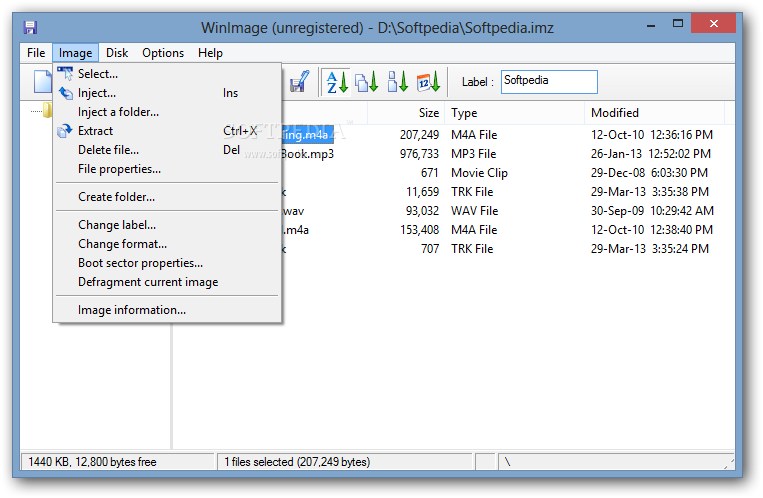Open the Options menu
This screenshot has height=498, width=763.
[x=163, y=53]
